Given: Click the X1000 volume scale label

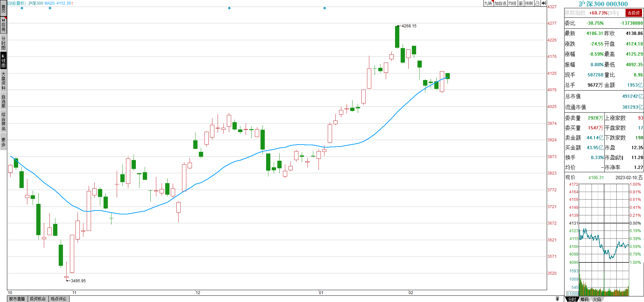Looking at the screenshot, I should (x=572, y=293).
